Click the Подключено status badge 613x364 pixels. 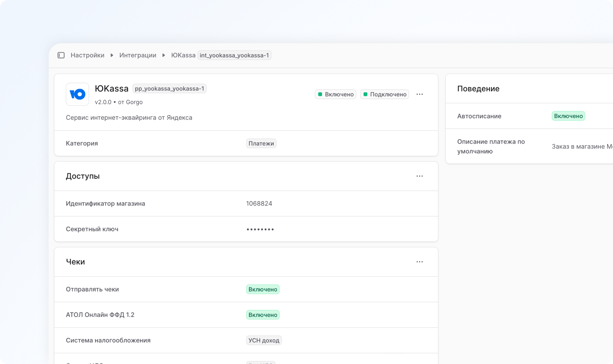385,94
